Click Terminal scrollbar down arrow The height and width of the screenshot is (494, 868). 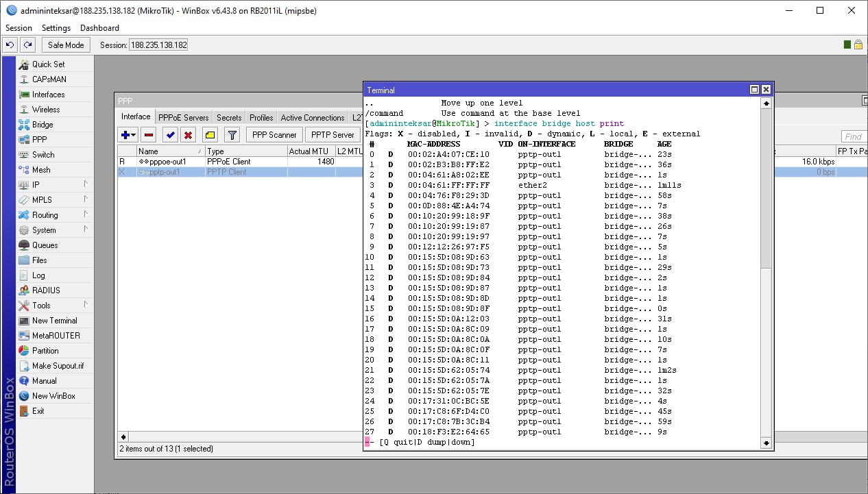767,443
